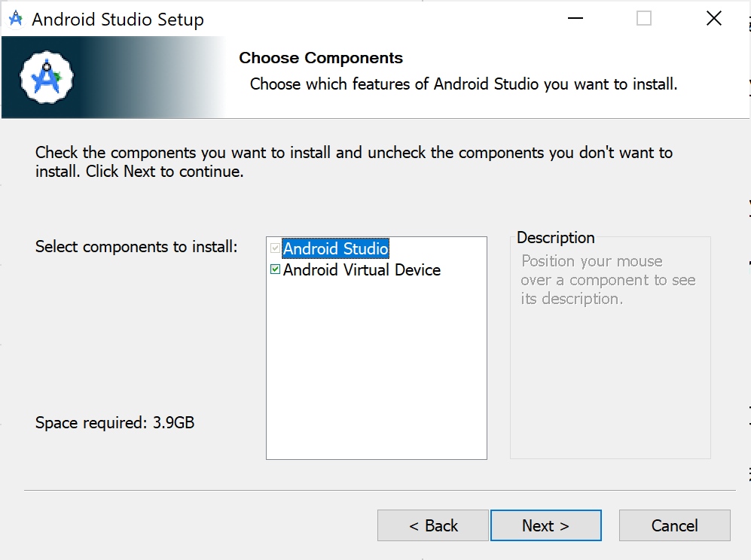This screenshot has width=751, height=560.
Task: Click the Description group box title
Action: pos(556,238)
